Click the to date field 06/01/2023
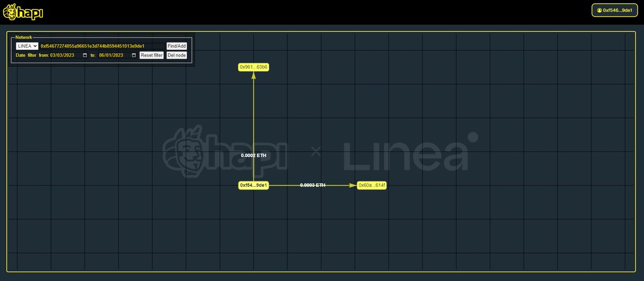This screenshot has width=644, height=281. (x=118, y=55)
